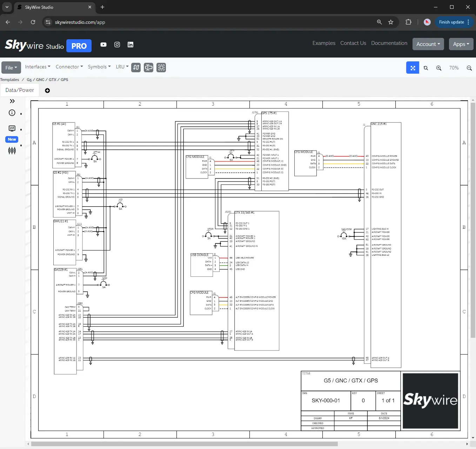
Task: Click the Templates breadcrumb link
Action: 9,80
